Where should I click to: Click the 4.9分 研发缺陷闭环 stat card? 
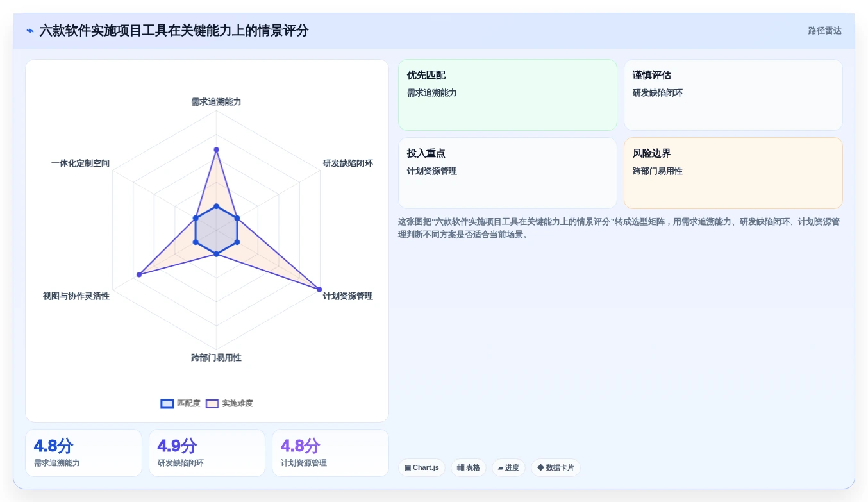pos(207,453)
